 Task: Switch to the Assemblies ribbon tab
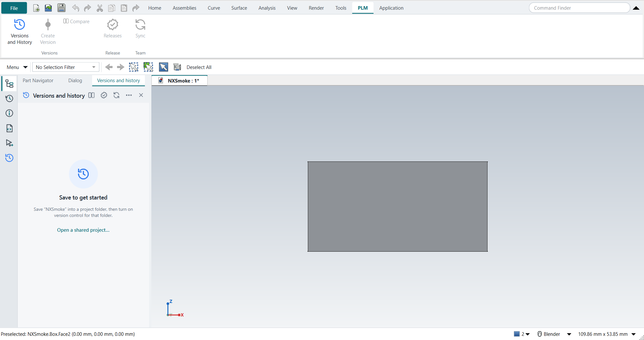pyautogui.click(x=184, y=8)
